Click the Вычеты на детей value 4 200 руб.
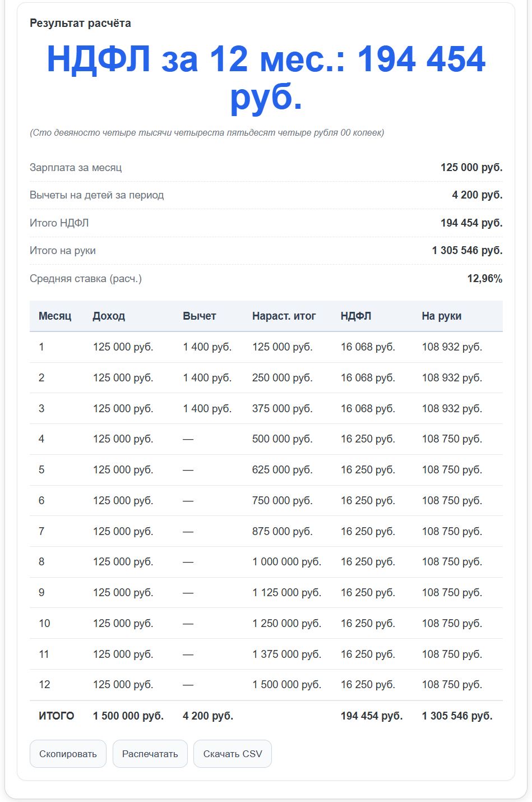Screen dimensions: 532x802 [477, 195]
